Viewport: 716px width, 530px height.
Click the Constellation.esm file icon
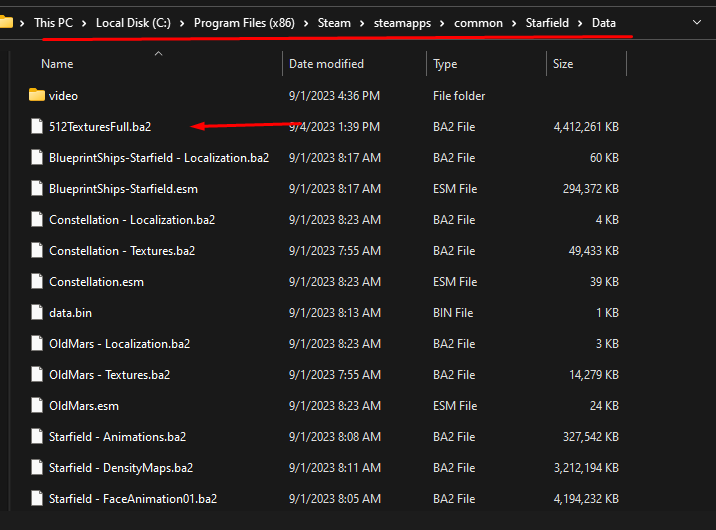click(37, 282)
